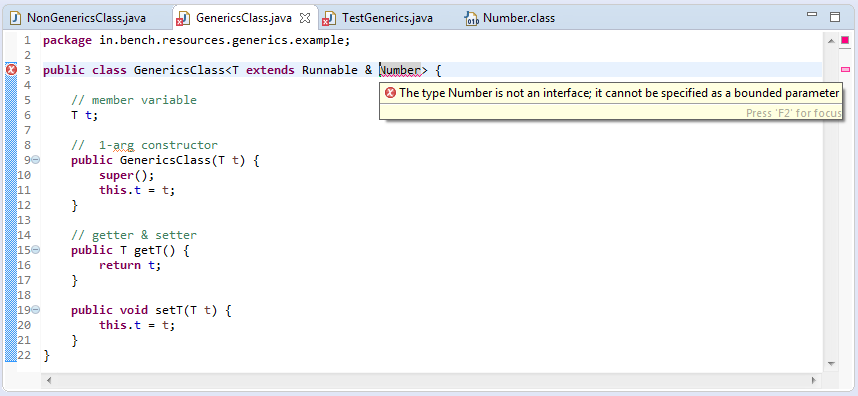Click 'return t;' on line 16
Viewport: 858px width, 396px height.
pyautogui.click(x=130, y=265)
